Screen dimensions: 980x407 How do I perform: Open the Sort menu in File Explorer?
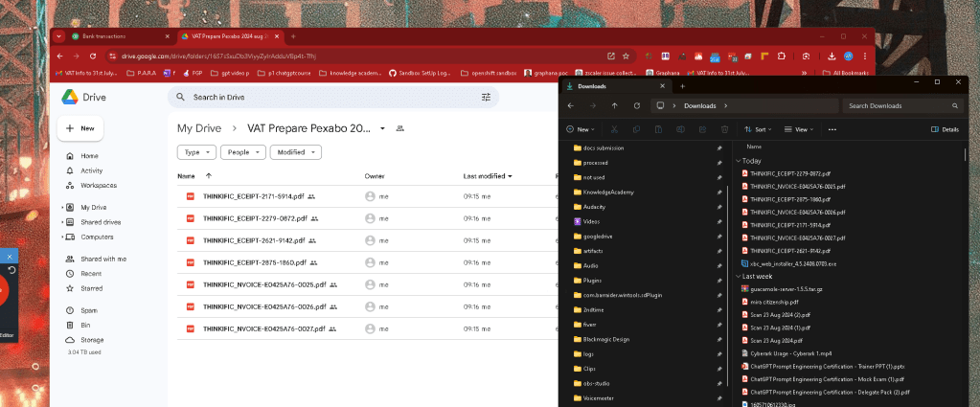758,129
